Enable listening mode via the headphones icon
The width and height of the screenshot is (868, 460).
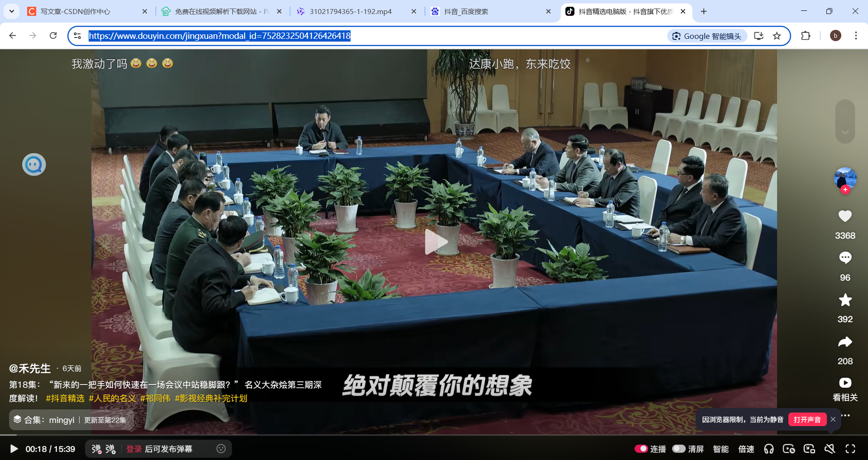769,449
